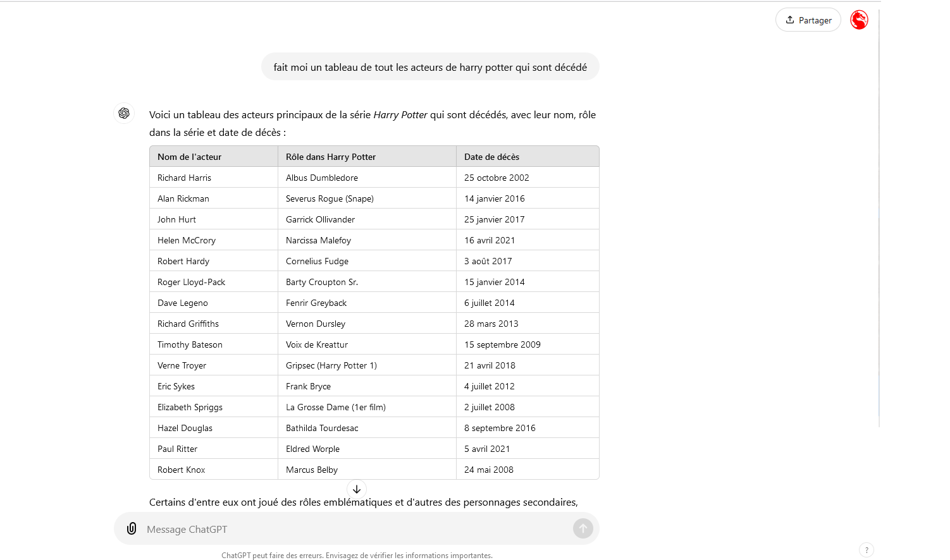The width and height of the screenshot is (950, 560).
Task: Click the Robert Knox name cell
Action: 182,470
